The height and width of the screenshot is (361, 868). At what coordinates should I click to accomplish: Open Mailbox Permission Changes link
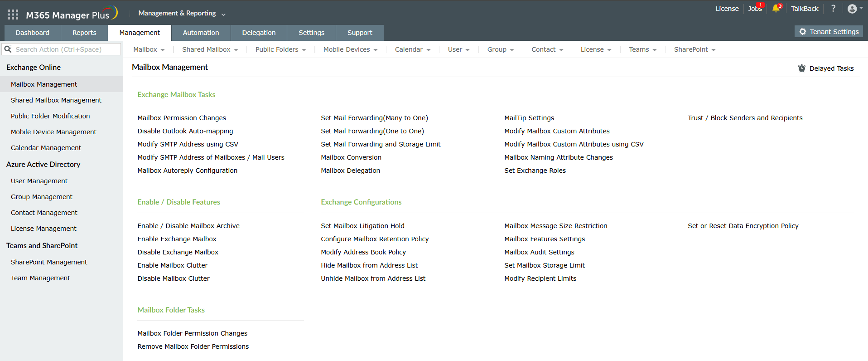point(182,118)
